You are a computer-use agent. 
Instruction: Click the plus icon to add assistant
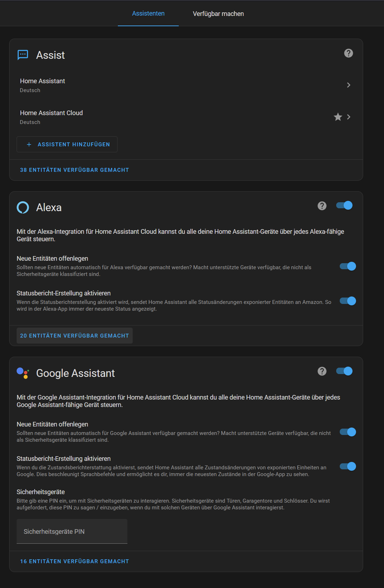(29, 145)
